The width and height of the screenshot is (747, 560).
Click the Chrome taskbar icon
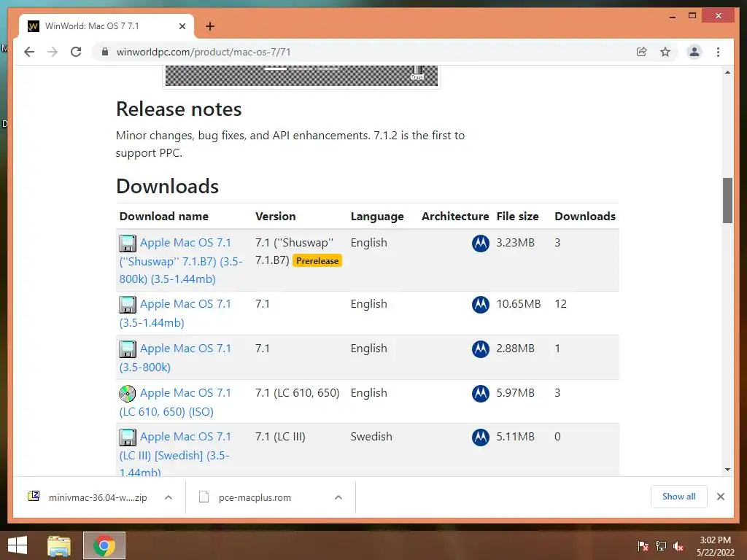click(104, 545)
